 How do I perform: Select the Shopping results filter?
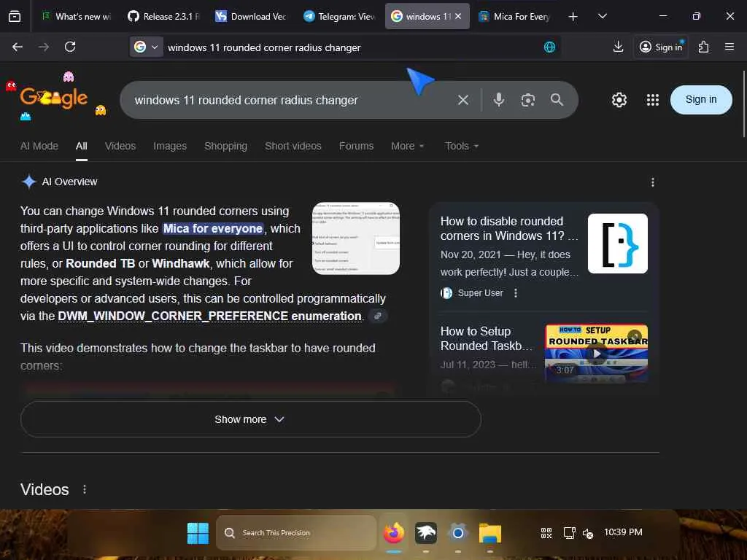coord(226,146)
